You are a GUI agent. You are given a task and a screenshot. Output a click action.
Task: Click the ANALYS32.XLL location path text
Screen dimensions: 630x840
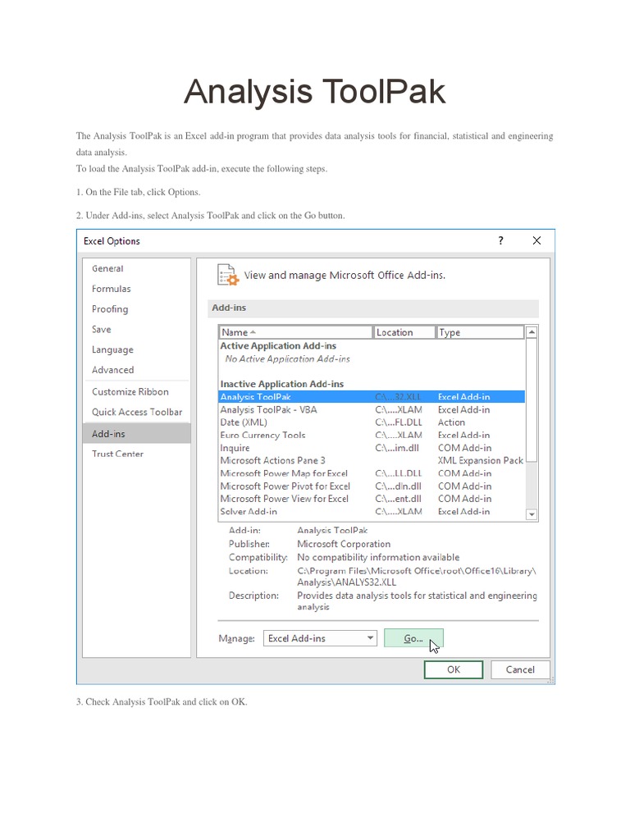click(x=416, y=577)
